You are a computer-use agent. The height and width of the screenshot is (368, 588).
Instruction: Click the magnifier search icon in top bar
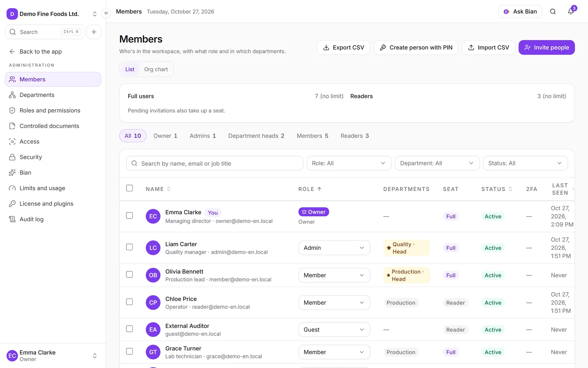(x=553, y=11)
